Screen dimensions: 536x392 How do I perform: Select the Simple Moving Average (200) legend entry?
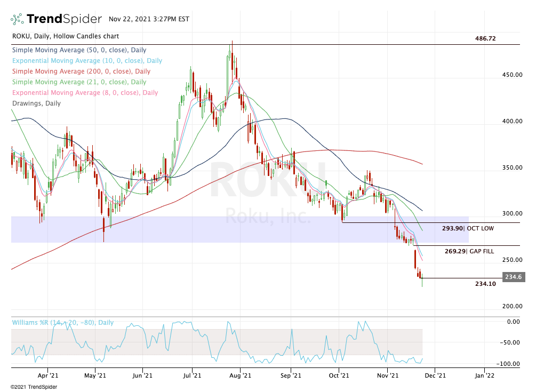coord(82,71)
